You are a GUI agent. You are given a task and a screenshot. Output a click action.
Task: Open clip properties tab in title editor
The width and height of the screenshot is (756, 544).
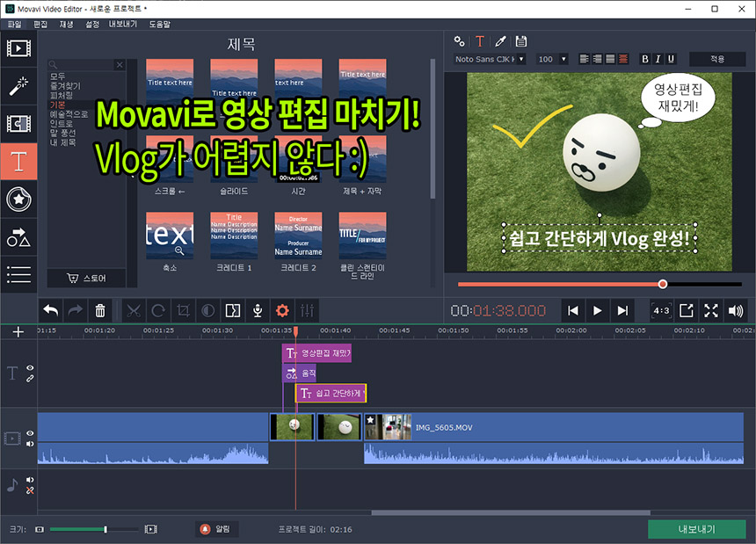[460, 41]
